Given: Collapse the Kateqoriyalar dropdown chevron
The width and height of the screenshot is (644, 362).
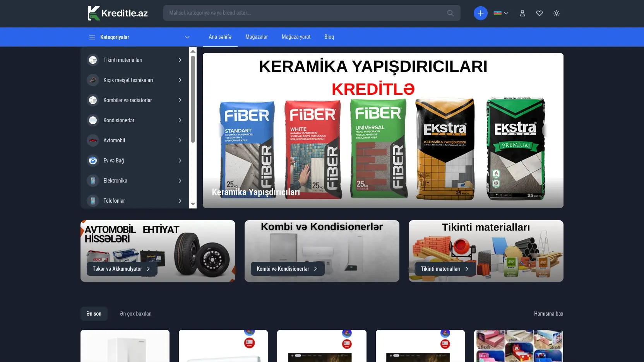Looking at the screenshot, I should (187, 37).
